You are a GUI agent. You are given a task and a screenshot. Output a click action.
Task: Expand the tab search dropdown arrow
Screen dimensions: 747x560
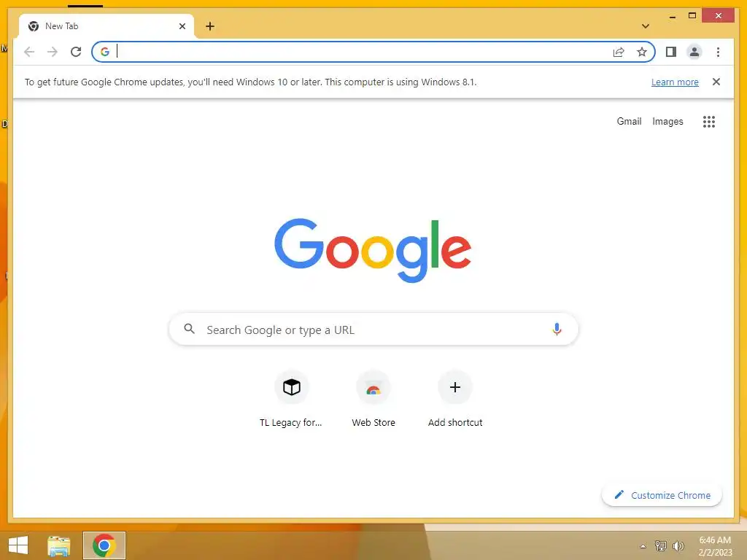coord(646,26)
